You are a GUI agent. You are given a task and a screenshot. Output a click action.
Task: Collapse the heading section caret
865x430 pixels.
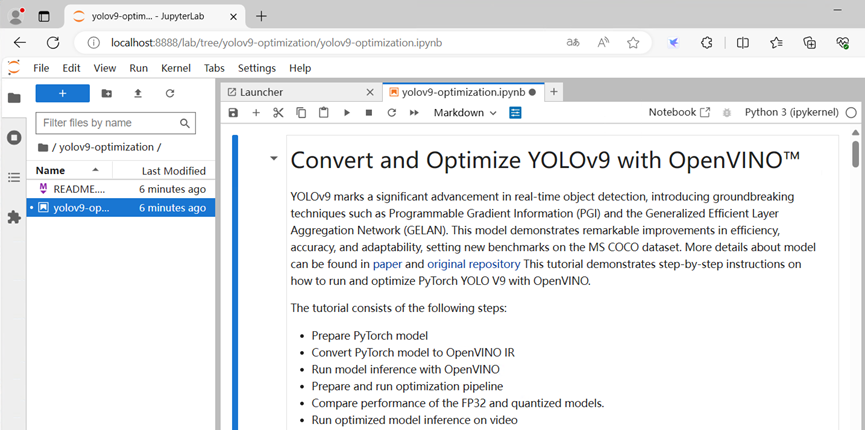pyautogui.click(x=274, y=159)
